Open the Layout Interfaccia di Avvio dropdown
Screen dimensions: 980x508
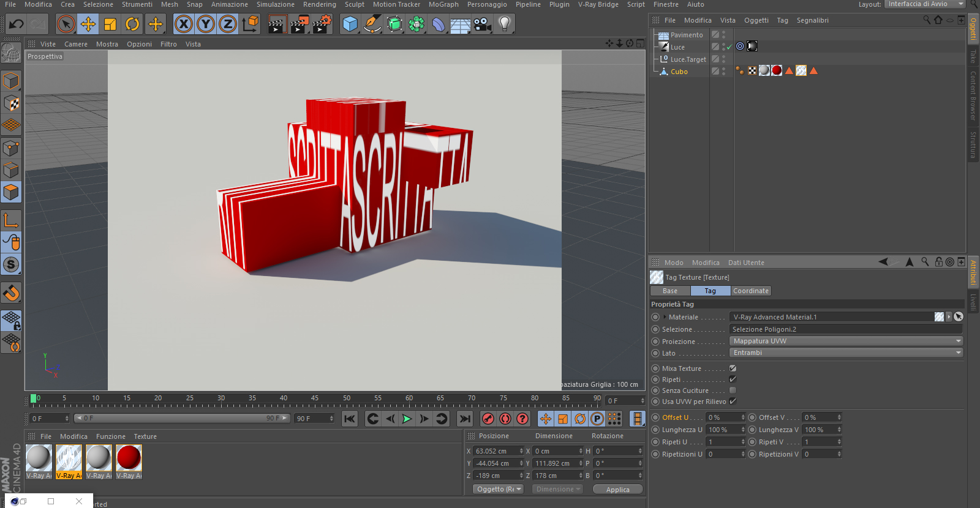point(925,4)
